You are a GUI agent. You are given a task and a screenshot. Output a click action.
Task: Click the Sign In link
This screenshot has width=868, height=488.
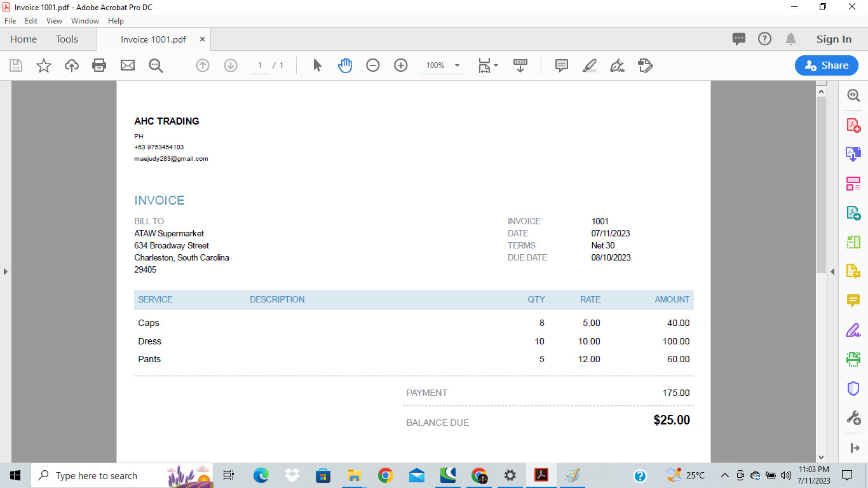click(834, 39)
